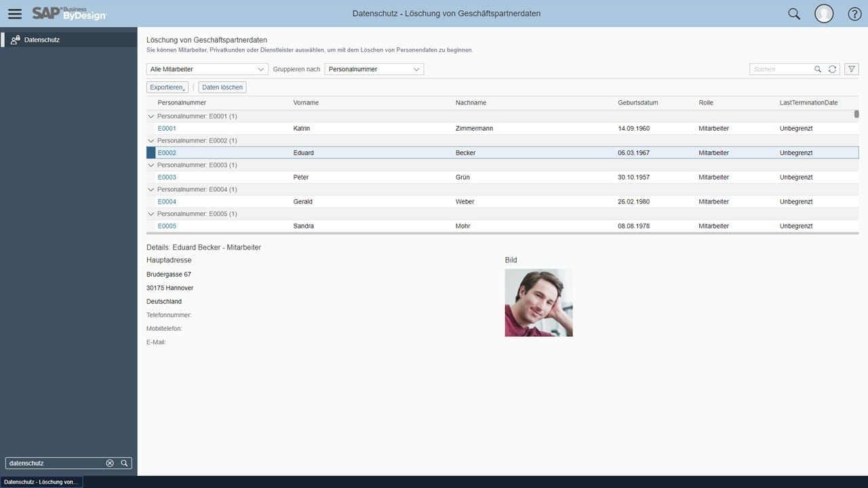Clear the datenschutz sidebar search text

[x=110, y=463]
